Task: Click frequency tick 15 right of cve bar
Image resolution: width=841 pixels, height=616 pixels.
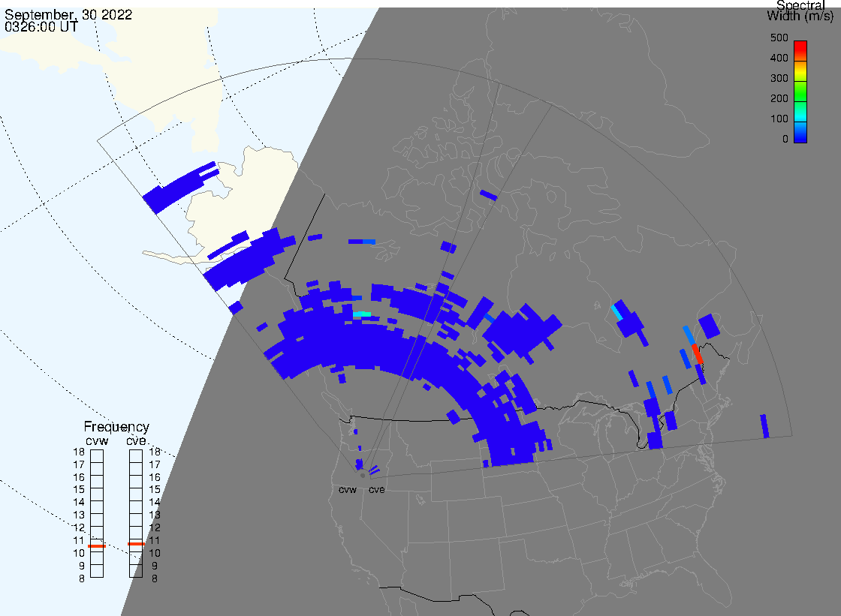Action: click(155, 489)
